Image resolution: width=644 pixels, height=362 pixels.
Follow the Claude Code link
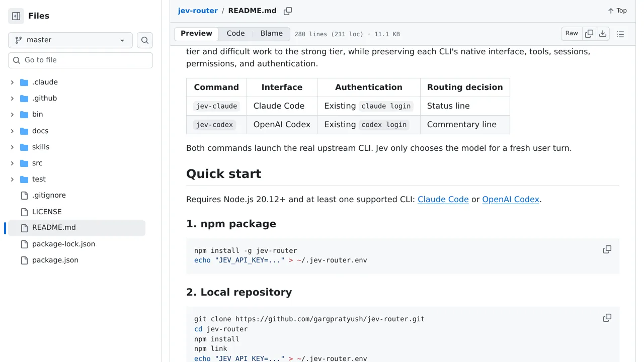(443, 200)
